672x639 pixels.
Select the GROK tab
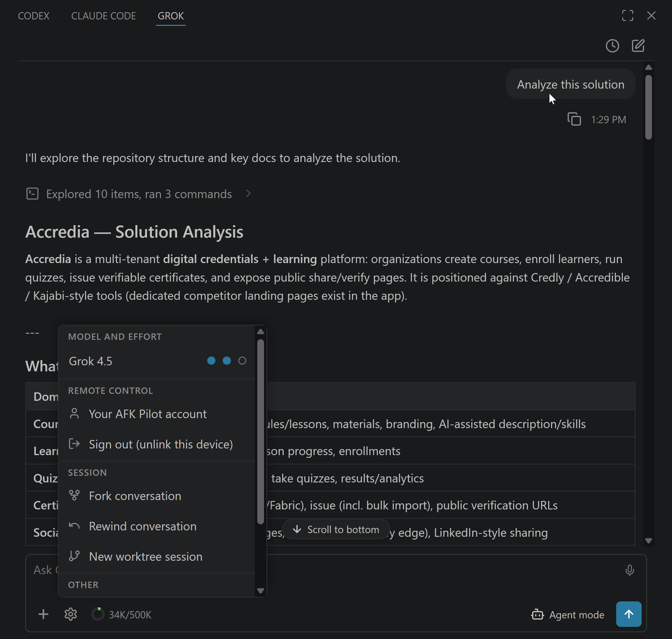click(x=171, y=16)
